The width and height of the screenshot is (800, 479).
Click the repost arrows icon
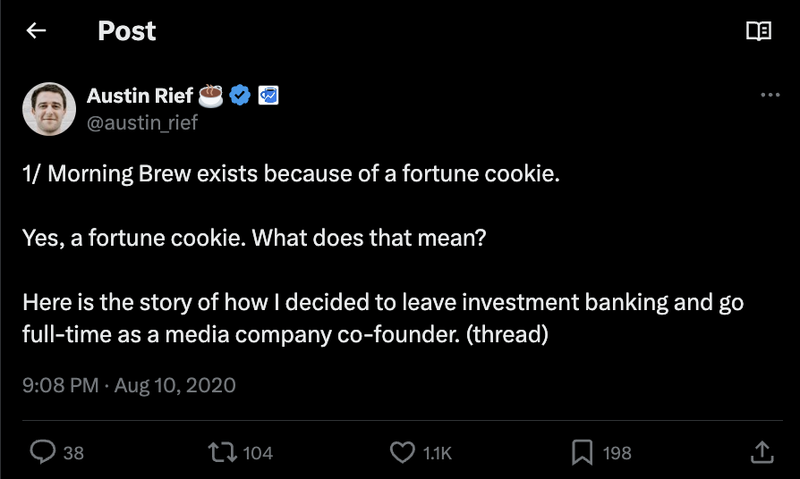(x=220, y=453)
